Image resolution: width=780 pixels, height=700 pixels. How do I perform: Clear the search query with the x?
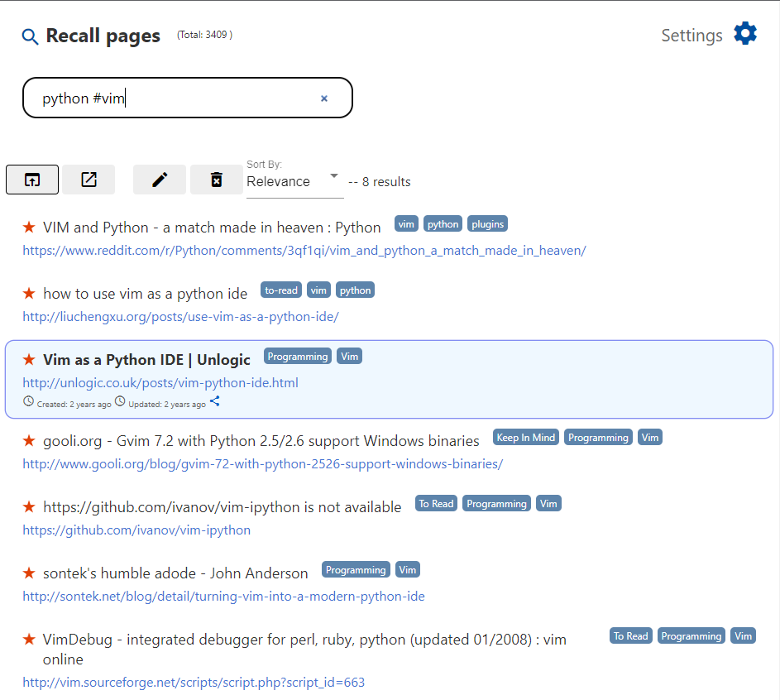[x=323, y=98]
